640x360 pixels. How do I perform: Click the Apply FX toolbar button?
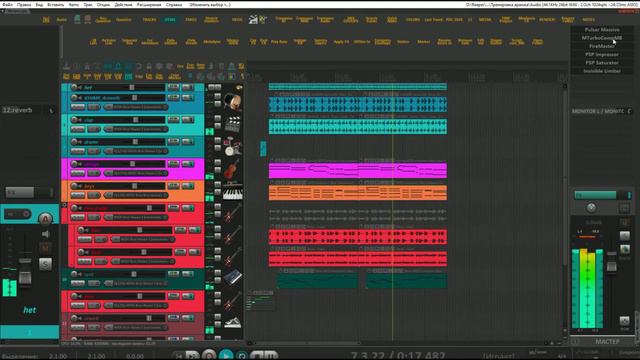(341, 42)
